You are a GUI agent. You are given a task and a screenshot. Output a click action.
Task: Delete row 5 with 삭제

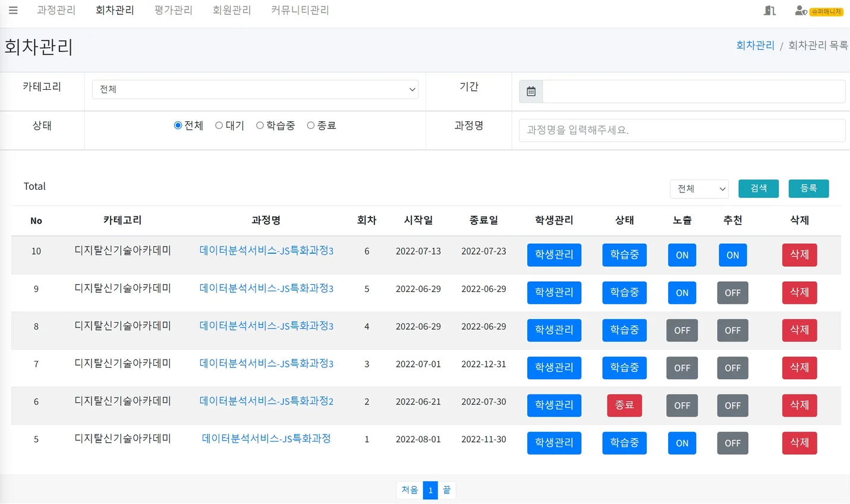click(799, 443)
